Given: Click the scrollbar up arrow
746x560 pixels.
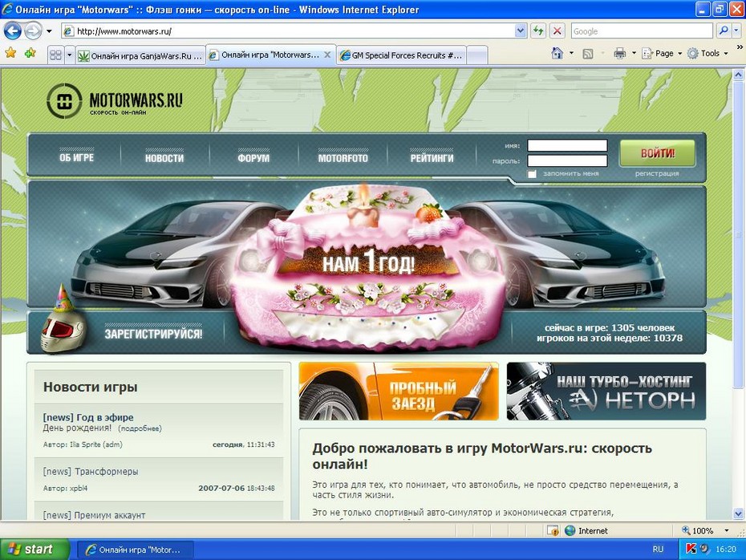Looking at the screenshot, I should click(x=739, y=75).
